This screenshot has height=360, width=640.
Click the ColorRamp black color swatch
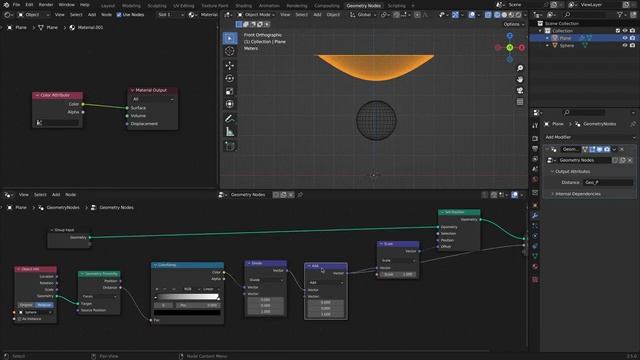[x=187, y=313]
